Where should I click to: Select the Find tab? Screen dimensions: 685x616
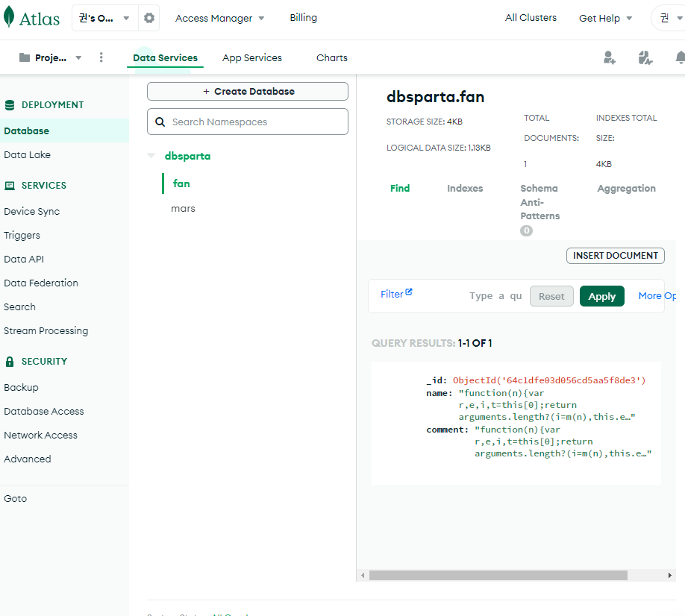[x=400, y=188]
